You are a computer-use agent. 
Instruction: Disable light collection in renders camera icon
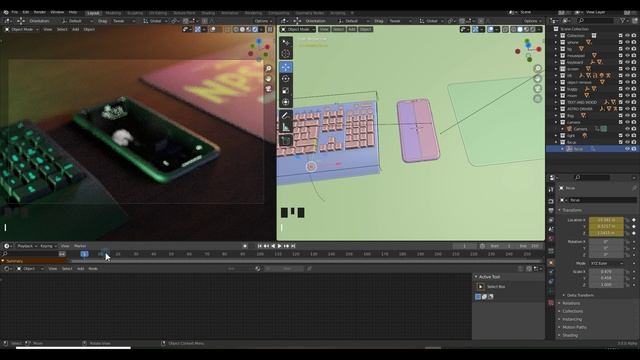634,136
